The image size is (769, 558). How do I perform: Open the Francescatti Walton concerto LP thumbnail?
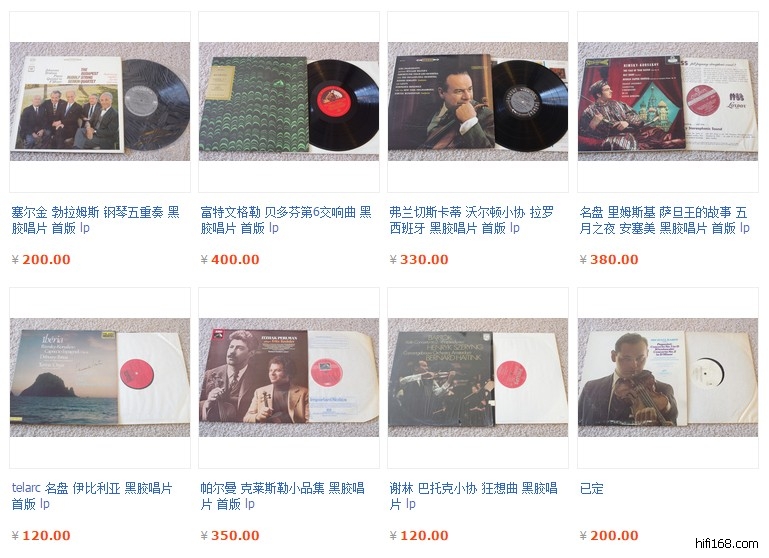pos(478,101)
